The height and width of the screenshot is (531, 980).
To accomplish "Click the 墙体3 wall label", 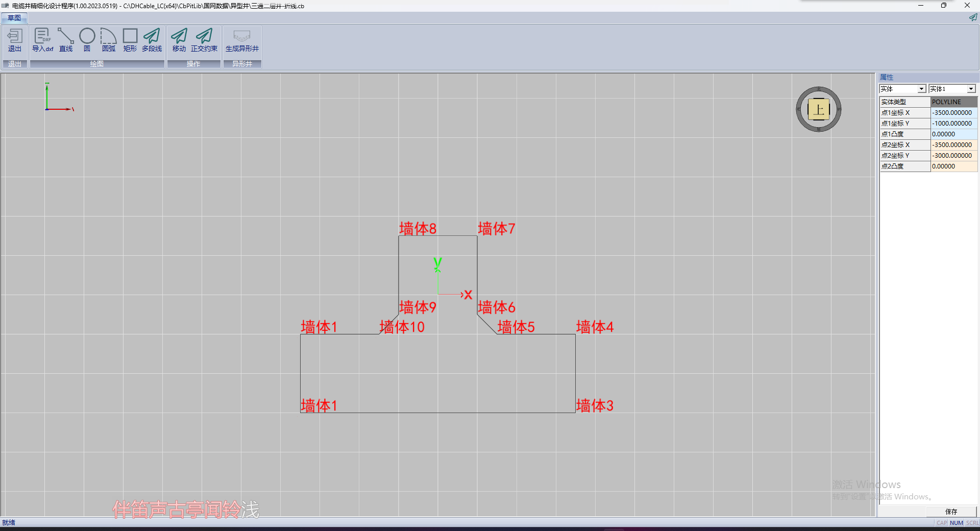I will pos(595,405).
